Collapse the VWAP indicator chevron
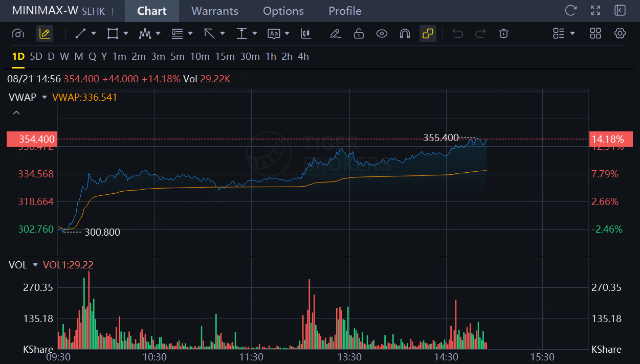 coord(16,113)
